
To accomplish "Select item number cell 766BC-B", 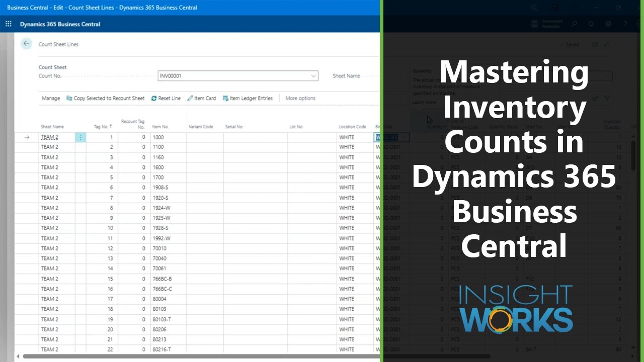I will (x=169, y=279).
